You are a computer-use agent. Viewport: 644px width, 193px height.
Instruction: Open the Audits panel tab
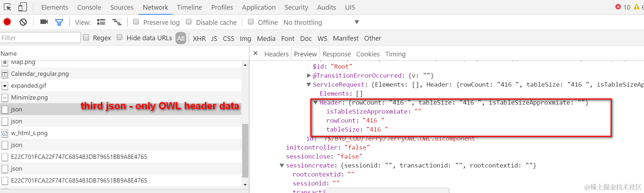click(x=326, y=7)
